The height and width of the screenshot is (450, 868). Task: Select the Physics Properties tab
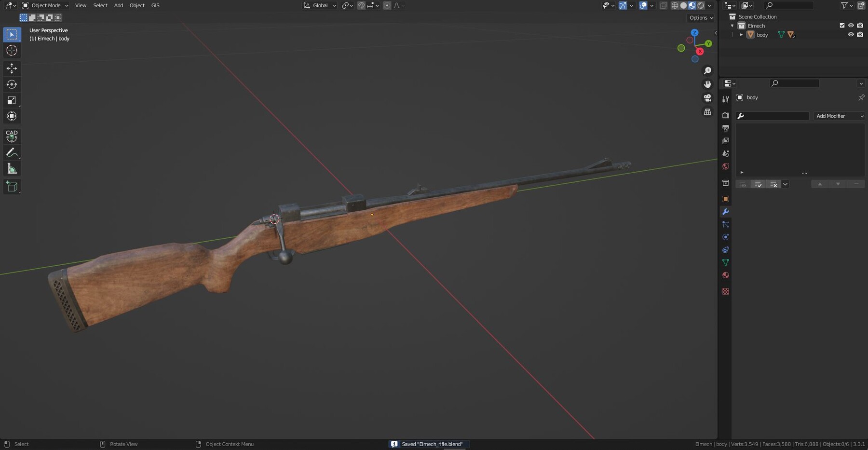click(726, 237)
